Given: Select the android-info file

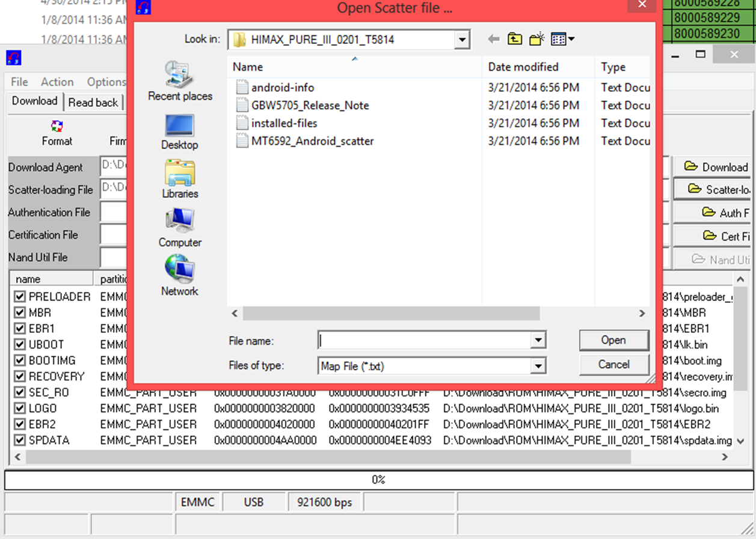Looking at the screenshot, I should [283, 88].
